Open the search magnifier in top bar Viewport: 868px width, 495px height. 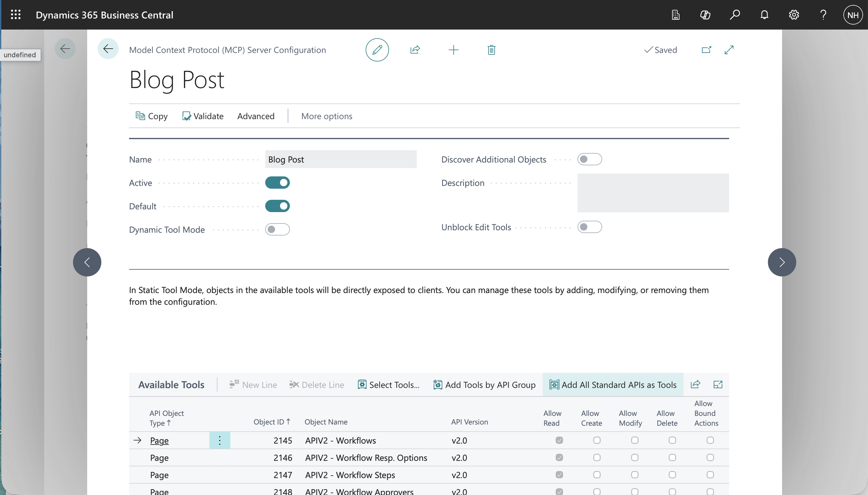735,14
